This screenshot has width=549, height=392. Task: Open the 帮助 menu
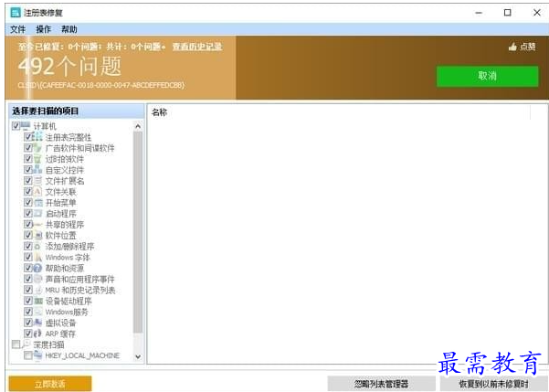pos(69,29)
